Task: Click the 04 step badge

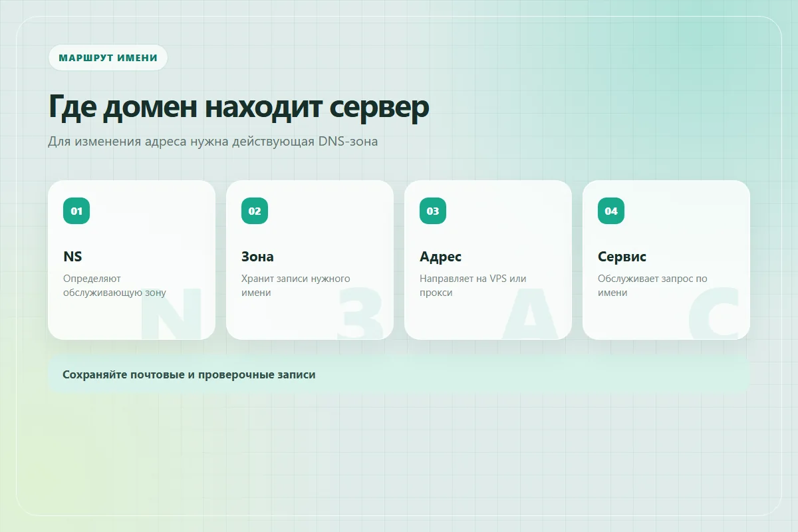Action: [x=611, y=211]
